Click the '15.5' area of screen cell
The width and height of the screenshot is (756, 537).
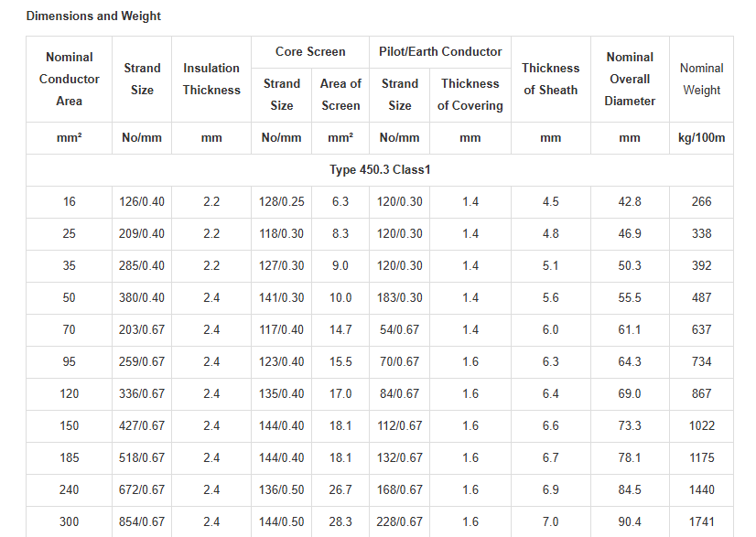tap(340, 361)
